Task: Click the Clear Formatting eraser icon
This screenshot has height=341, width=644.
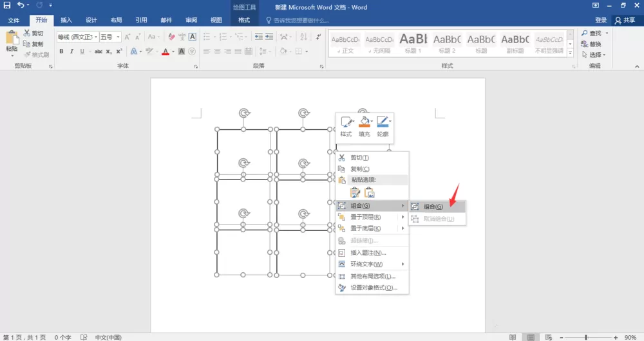Action: 172,37
